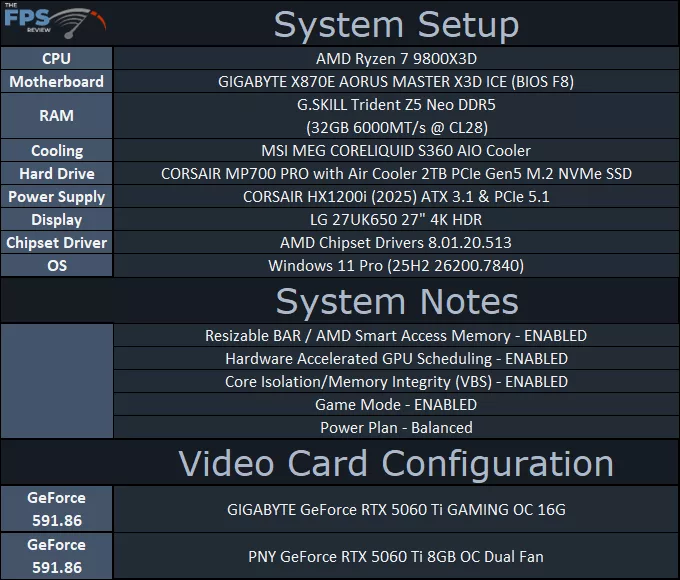Select CORSAIR MP700 PRO SSD cell
Screen dimensions: 680x580
(396, 174)
